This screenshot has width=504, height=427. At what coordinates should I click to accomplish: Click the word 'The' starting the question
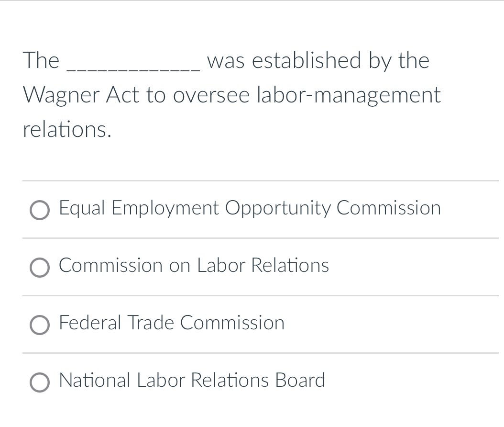point(41,60)
